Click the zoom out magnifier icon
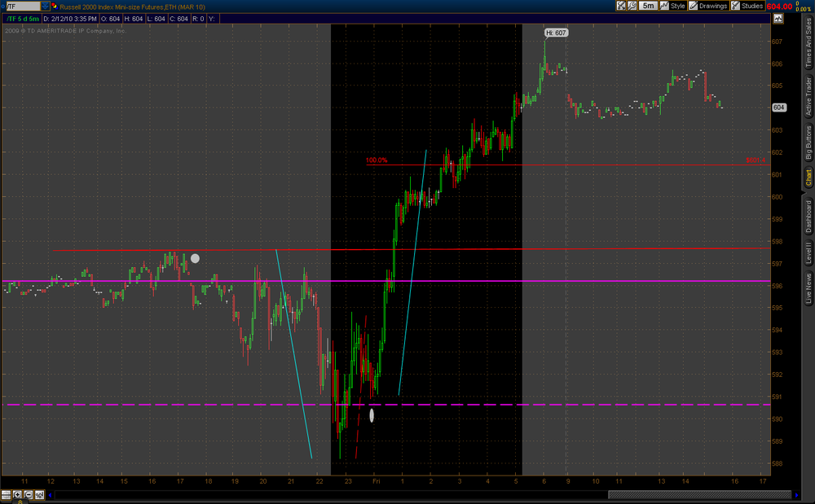 tap(28, 495)
